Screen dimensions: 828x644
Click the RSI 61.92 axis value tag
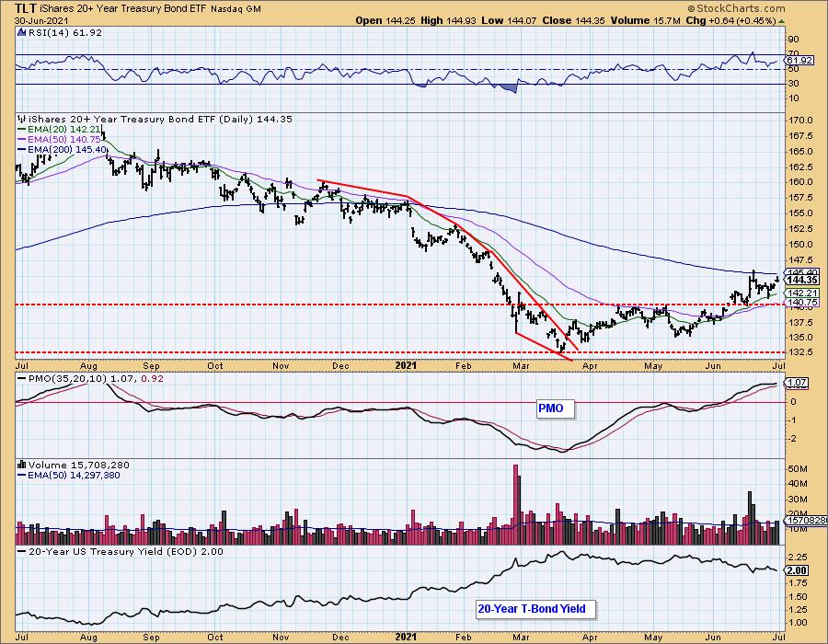coord(799,60)
